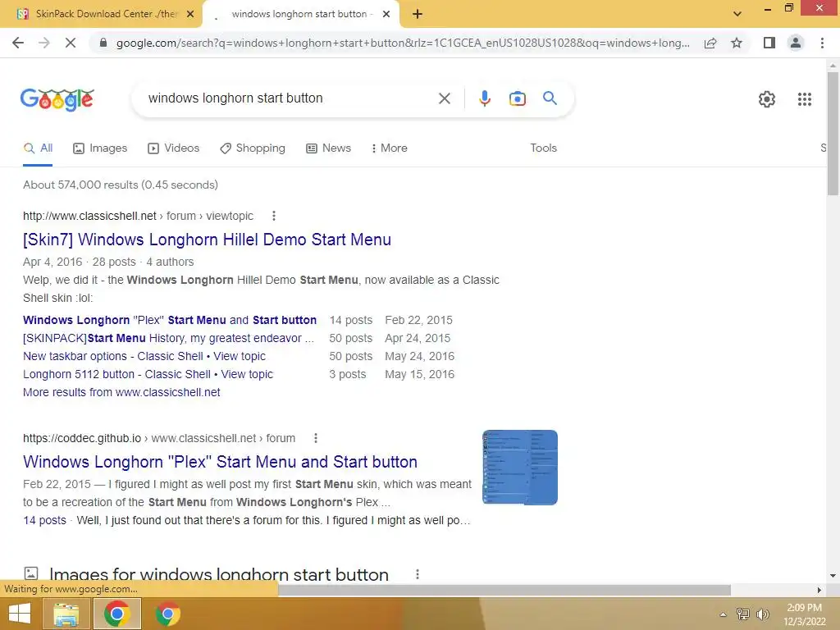Bookmark this page with the star icon
The image size is (840, 630).
tap(737, 43)
